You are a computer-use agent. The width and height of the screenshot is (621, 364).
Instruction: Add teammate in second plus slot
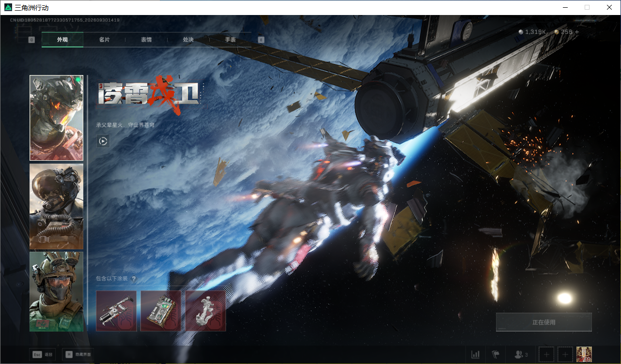(x=565, y=355)
